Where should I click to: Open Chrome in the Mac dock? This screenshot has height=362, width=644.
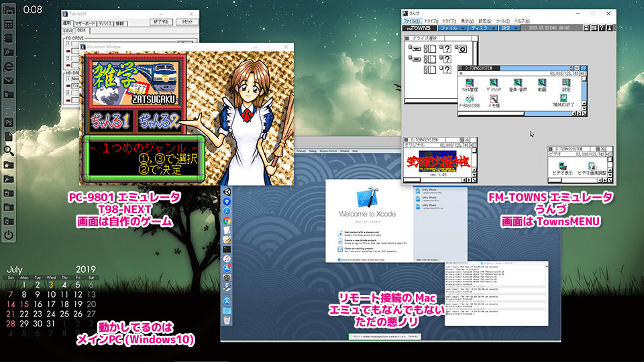[x=227, y=221]
